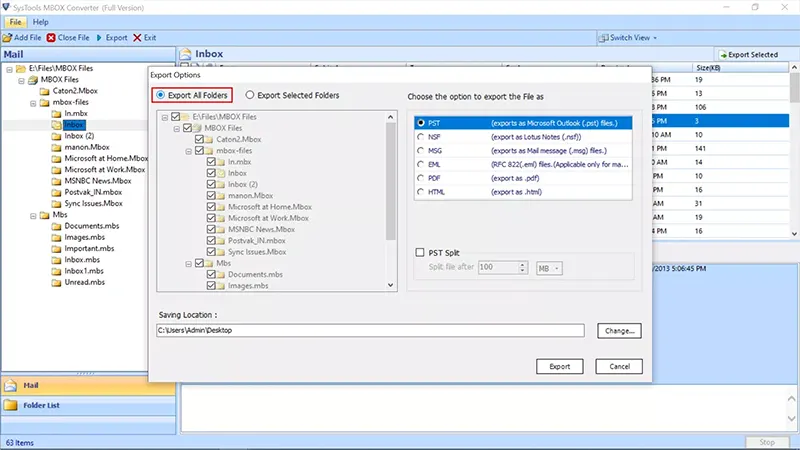Screen dimensions: 800x450
Task: Collapse Mbs node in Mail tree
Action: click(x=33, y=215)
